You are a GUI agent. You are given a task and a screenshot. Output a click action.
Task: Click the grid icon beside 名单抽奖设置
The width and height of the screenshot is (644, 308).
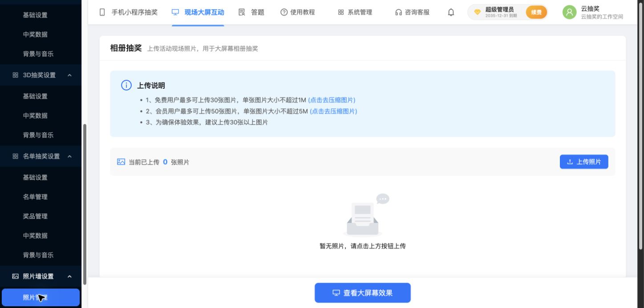click(x=16, y=156)
